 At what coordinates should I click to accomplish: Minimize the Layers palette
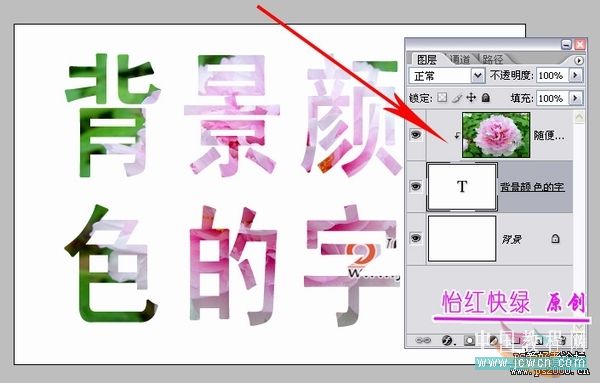567,45
